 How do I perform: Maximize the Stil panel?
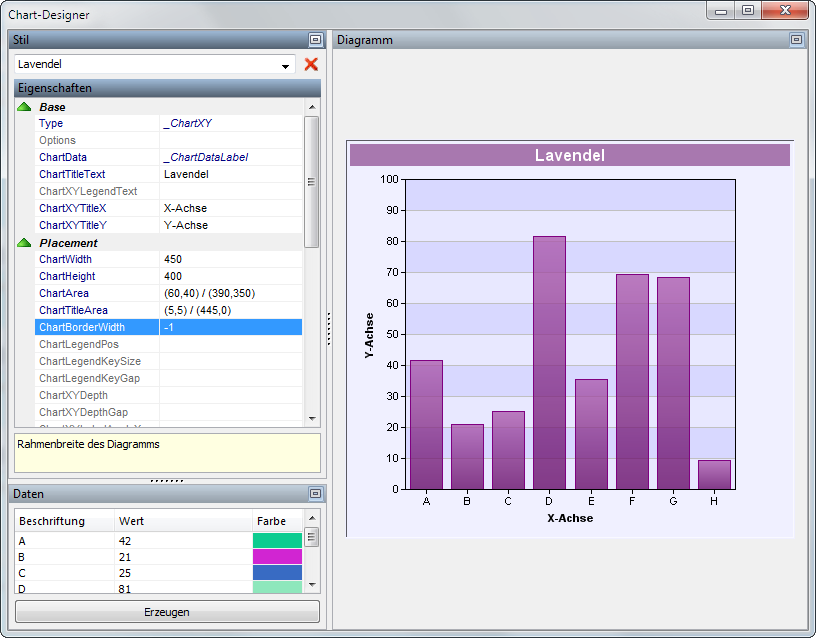pos(315,40)
